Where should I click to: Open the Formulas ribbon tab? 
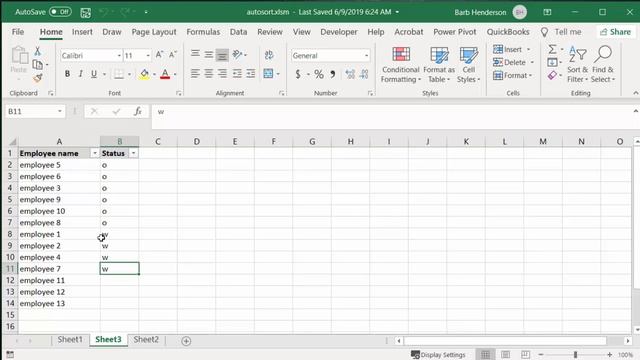[x=203, y=32]
